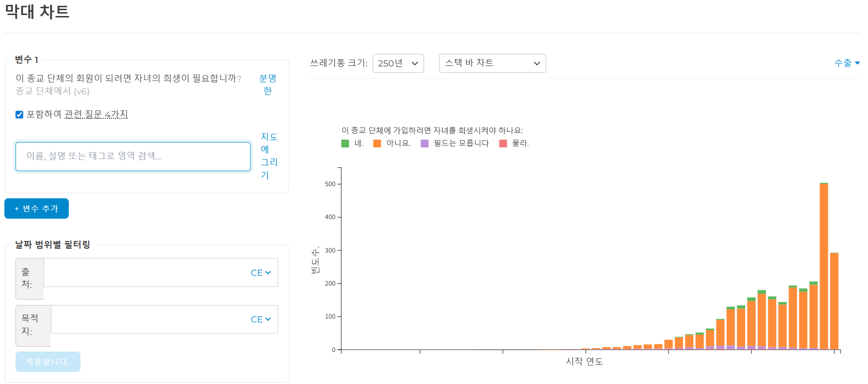Click the 출처 start year input
Image resolution: width=868 pixels, height=384 pixels.
pos(145,272)
